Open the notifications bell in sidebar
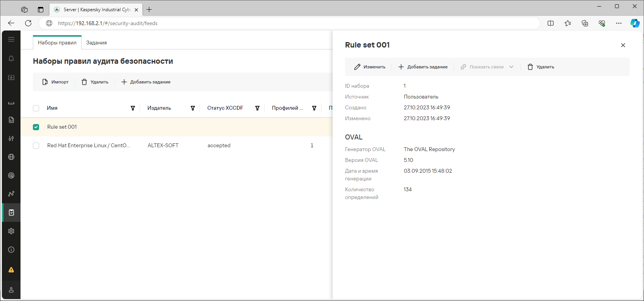This screenshot has width=644, height=301. (x=11, y=58)
